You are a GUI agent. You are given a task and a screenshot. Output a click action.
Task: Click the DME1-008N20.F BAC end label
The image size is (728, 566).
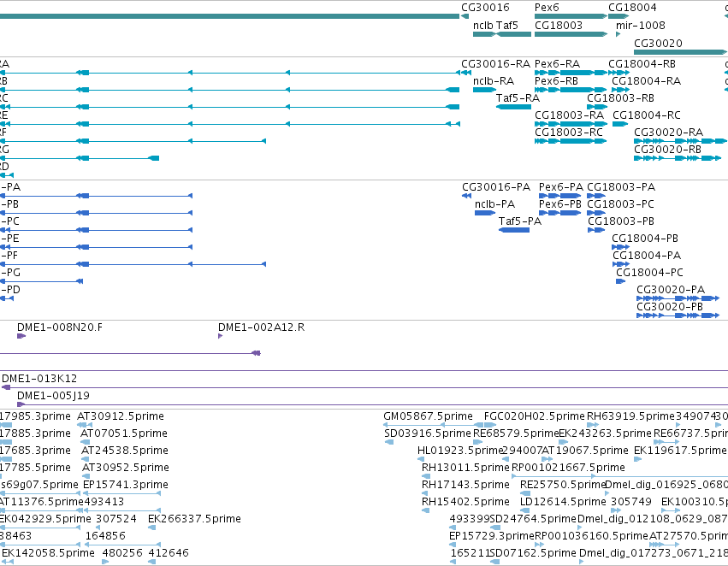coord(60,328)
